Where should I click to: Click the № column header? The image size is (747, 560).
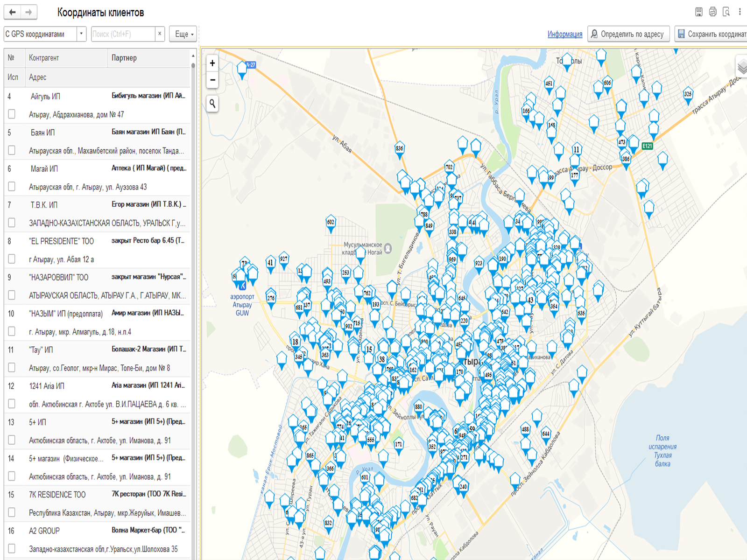(x=15, y=58)
